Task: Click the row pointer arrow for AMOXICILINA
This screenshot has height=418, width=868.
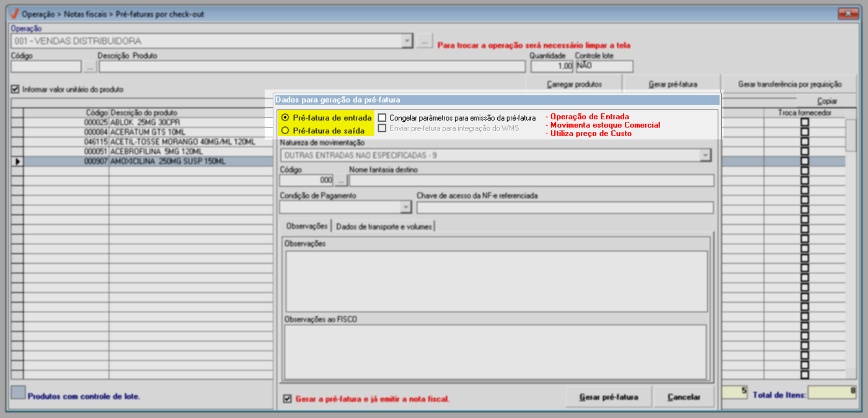Action: coord(18,162)
